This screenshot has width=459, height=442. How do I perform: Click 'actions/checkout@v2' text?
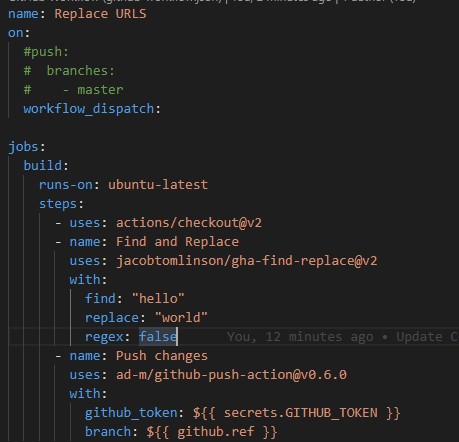(189, 223)
